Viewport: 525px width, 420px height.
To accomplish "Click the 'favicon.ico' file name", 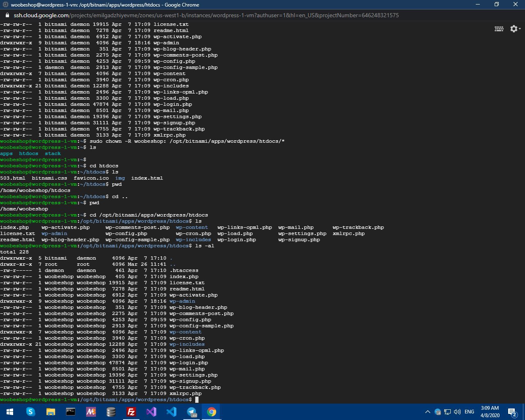I will pyautogui.click(x=91, y=178).
